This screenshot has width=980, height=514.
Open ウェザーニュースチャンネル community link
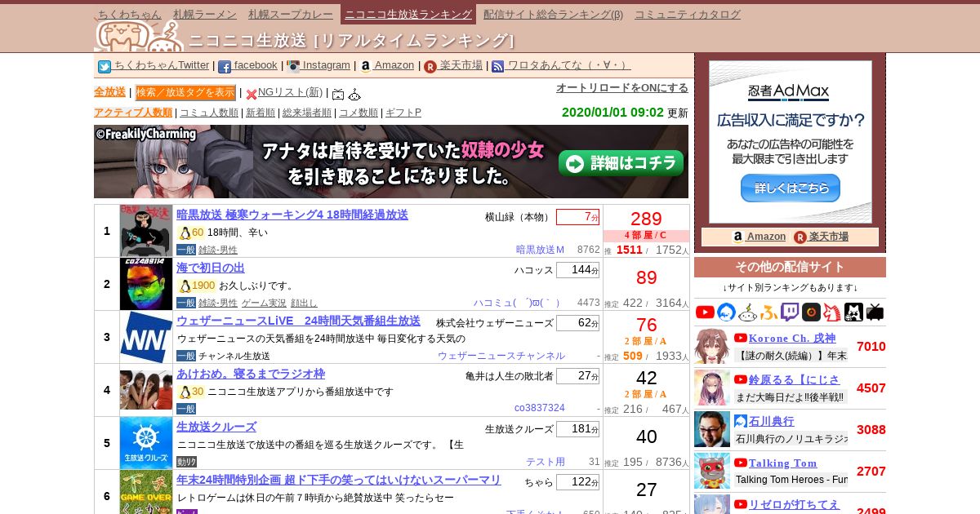pyautogui.click(x=501, y=356)
